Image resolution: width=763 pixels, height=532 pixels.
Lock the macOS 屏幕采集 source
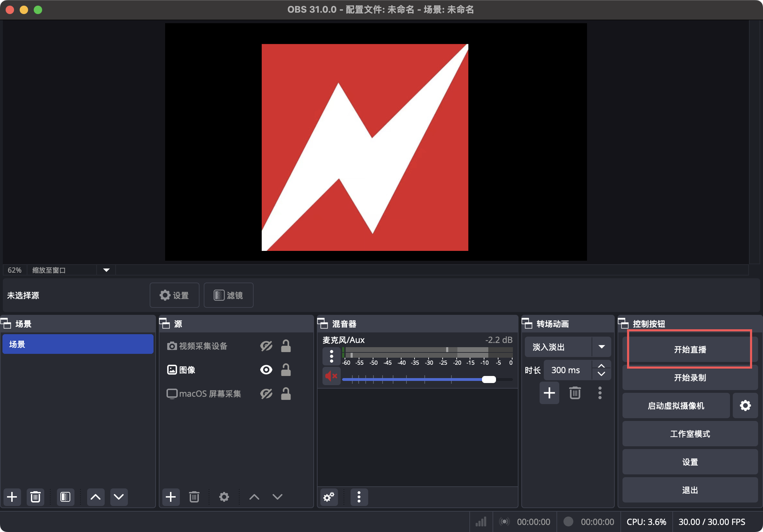coord(286,394)
